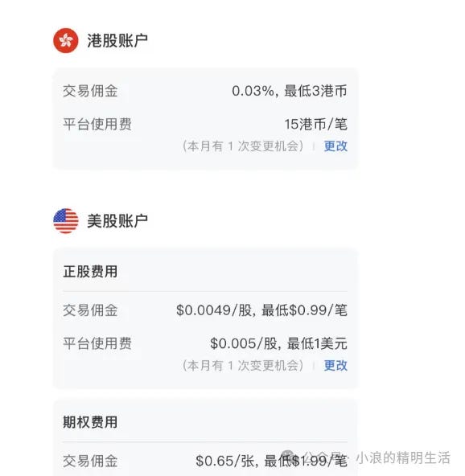Click the Hong Kong flag icon
465x476 pixels.
(66, 41)
